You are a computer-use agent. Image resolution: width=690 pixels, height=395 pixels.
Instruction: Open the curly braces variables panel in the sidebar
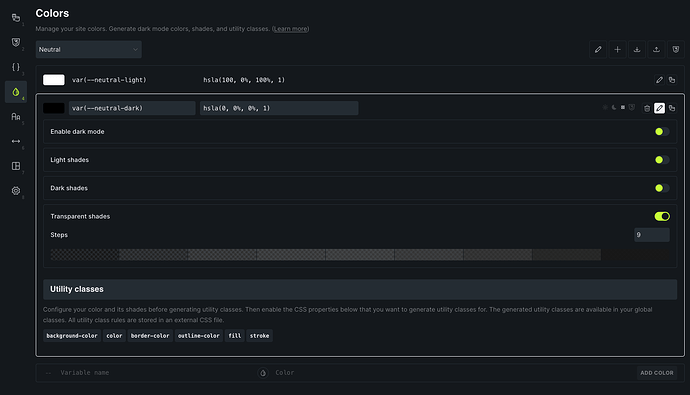16,67
